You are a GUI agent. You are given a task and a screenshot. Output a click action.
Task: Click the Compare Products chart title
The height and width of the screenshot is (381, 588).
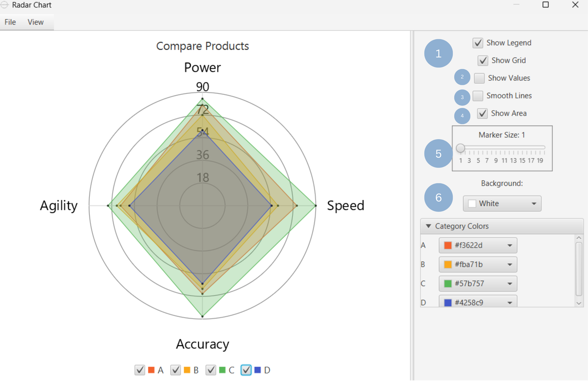point(202,46)
